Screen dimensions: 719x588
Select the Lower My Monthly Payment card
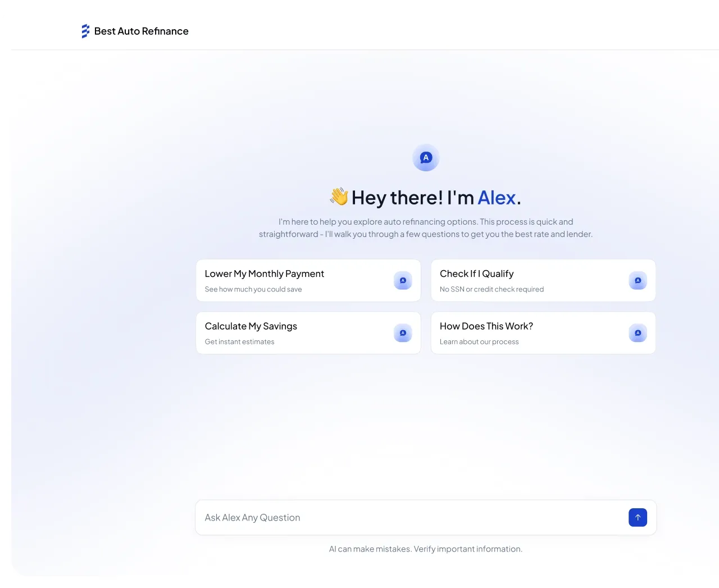[x=308, y=280]
